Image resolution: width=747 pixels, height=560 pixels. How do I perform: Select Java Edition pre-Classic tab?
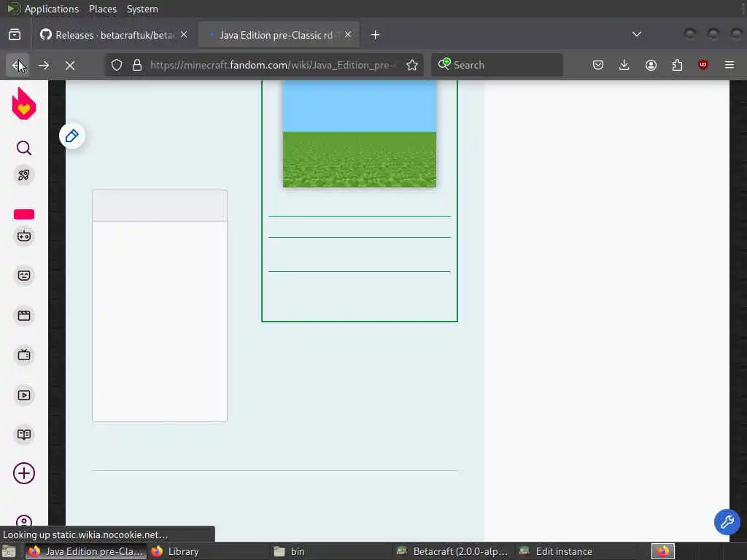[x=279, y=35]
